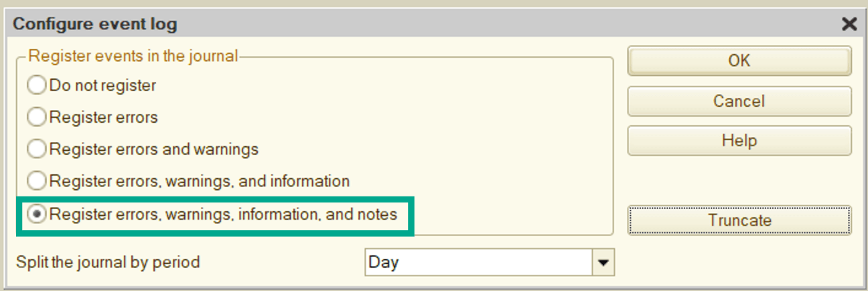Click the "Configure event log" title bar
This screenshot has width=868, height=291.
pyautogui.click(x=402, y=25)
